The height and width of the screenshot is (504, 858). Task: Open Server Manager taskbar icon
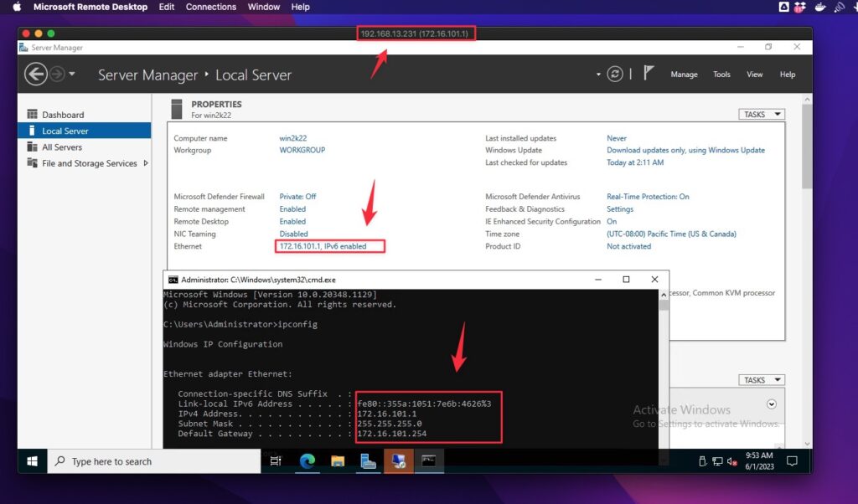[x=369, y=461]
